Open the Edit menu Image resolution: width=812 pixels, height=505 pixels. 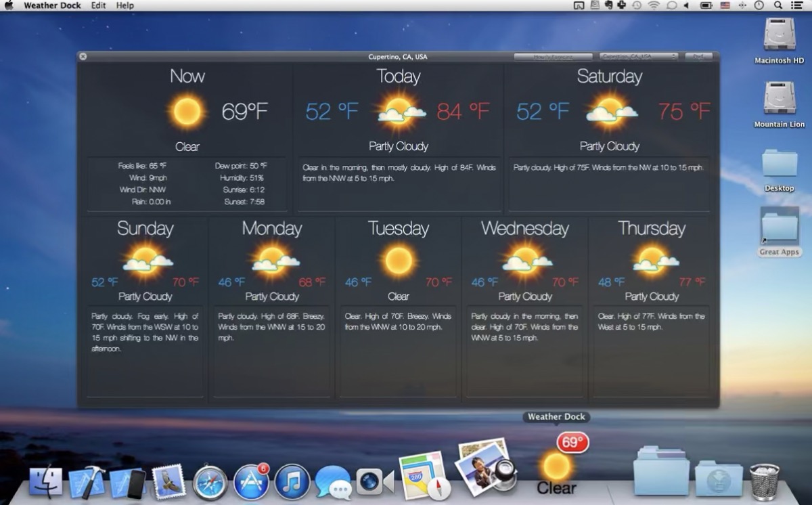99,5
